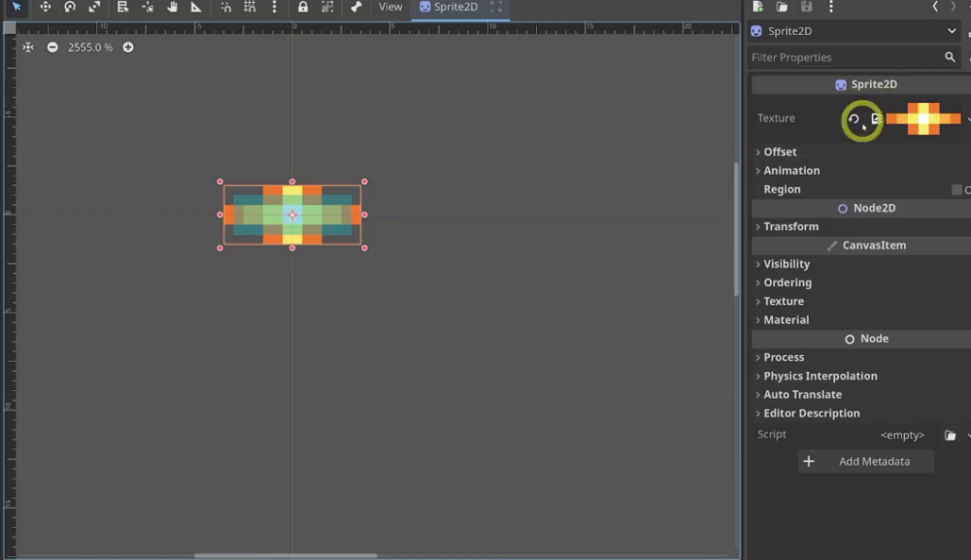Toggle grid snapping icon

coord(250,7)
